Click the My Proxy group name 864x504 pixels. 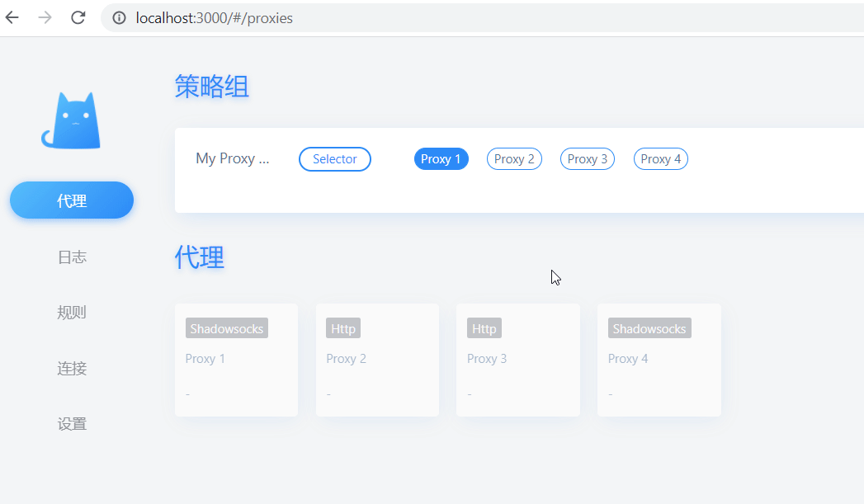point(232,158)
